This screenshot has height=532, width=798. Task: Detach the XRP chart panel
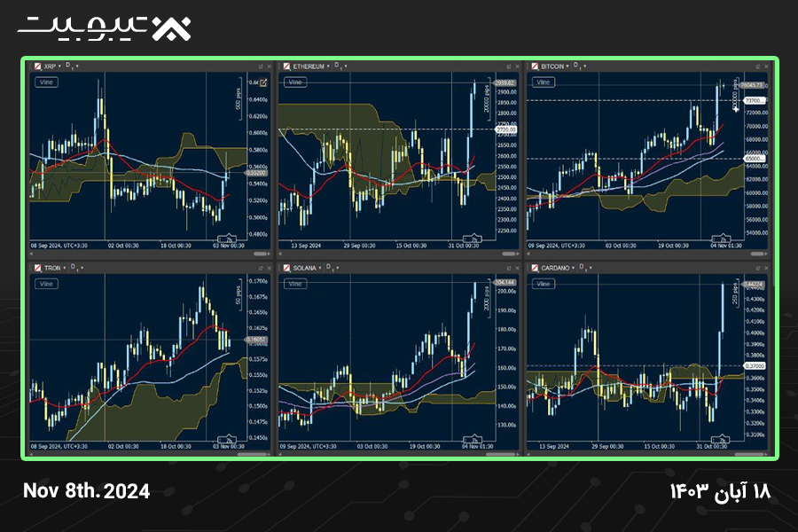(x=261, y=66)
